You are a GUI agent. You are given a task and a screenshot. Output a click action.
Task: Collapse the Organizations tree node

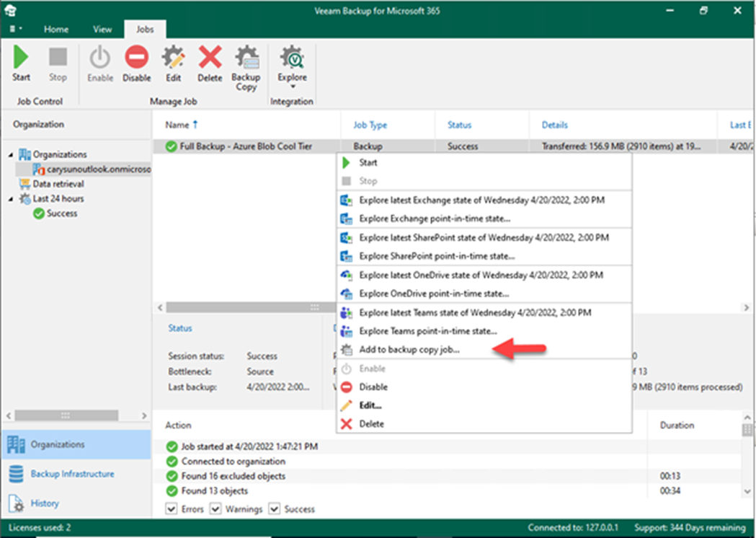(11, 154)
